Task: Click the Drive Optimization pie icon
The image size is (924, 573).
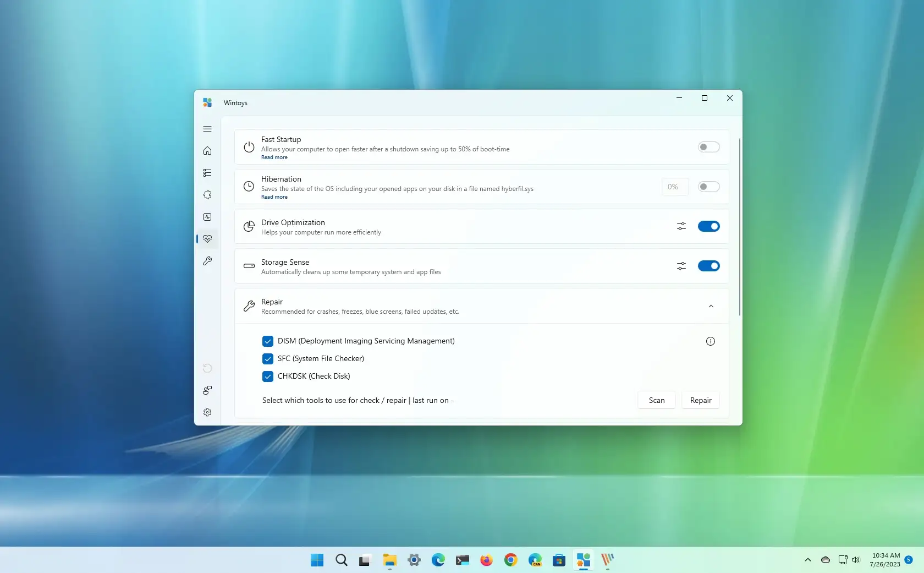Action: [249, 226]
